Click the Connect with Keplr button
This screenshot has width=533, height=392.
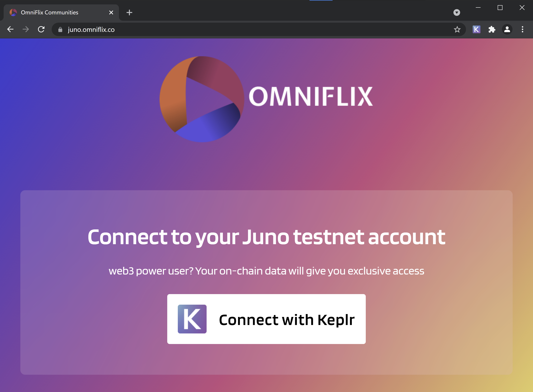[x=266, y=319]
